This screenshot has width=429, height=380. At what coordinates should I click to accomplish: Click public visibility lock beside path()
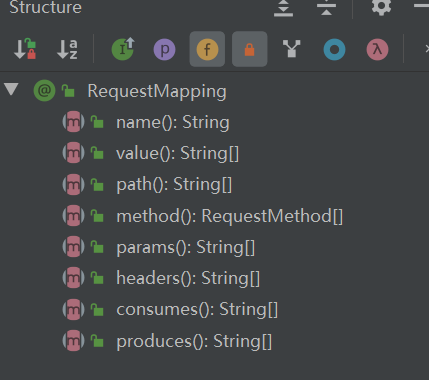[97, 184]
